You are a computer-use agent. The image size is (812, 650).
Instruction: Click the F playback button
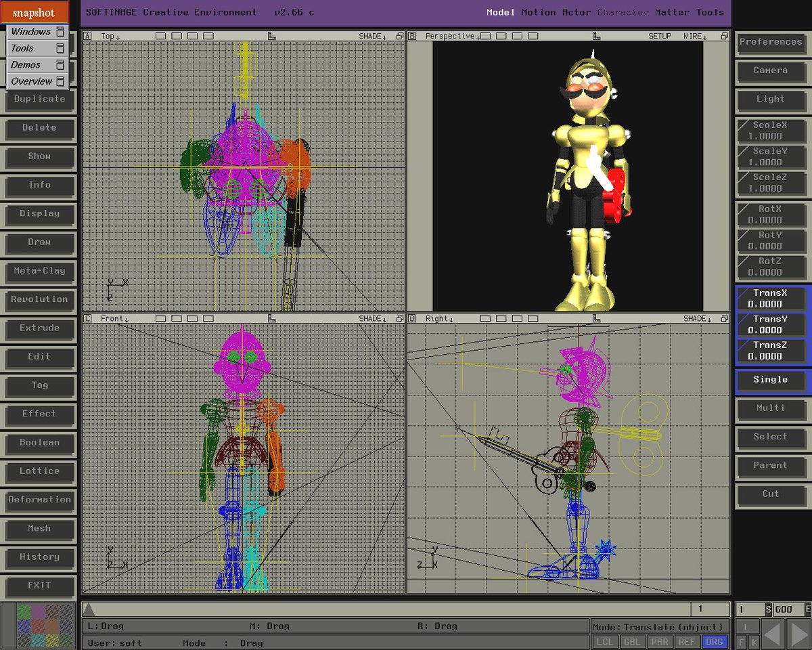point(742,642)
